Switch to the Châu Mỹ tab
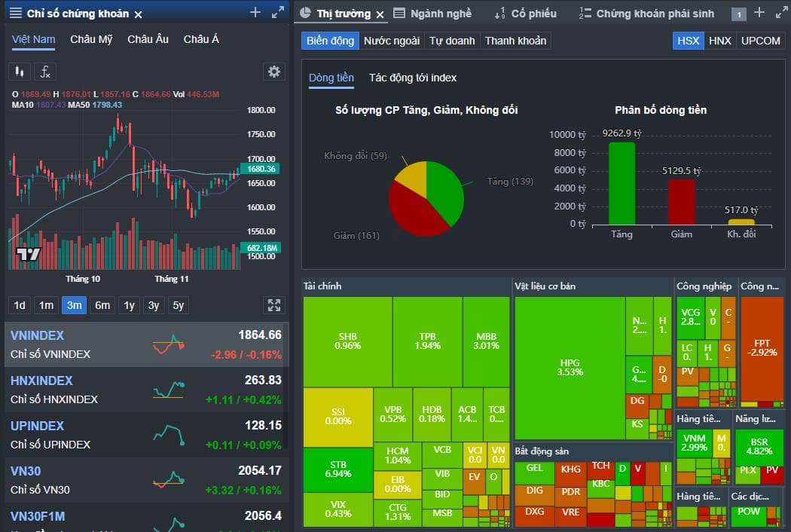Screen dimensions: 791x532 (91, 39)
